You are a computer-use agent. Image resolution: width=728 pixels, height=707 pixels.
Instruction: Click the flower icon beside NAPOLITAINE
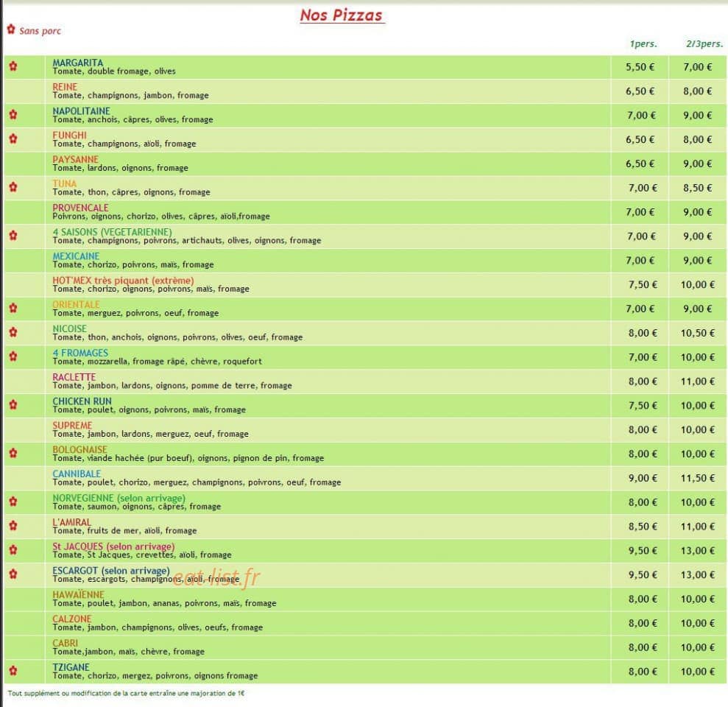(13, 114)
